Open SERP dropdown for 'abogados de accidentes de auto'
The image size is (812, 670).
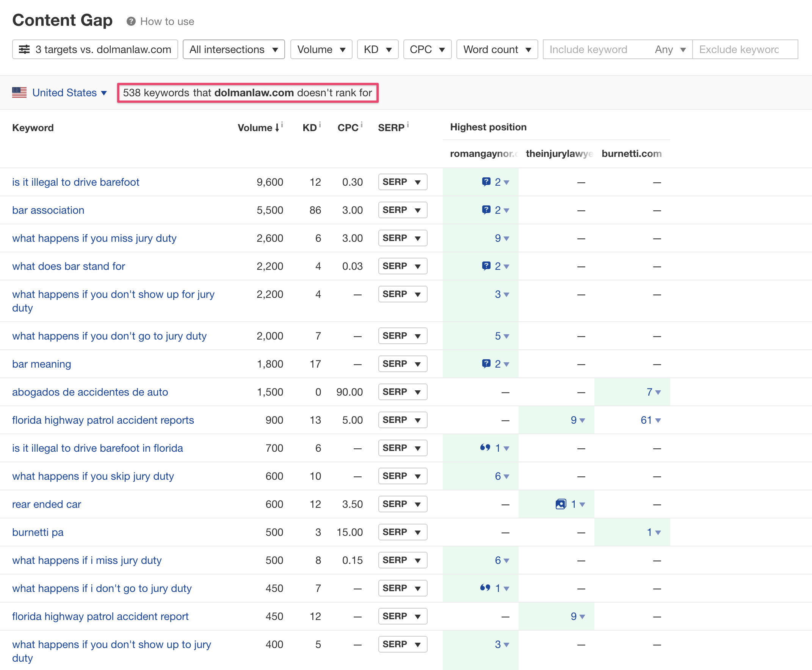[x=403, y=392]
